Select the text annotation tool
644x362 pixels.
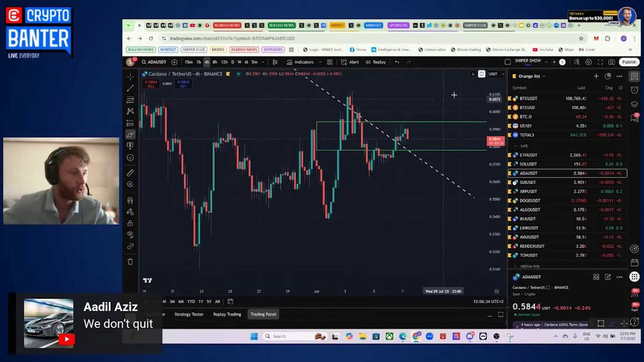[x=130, y=146]
